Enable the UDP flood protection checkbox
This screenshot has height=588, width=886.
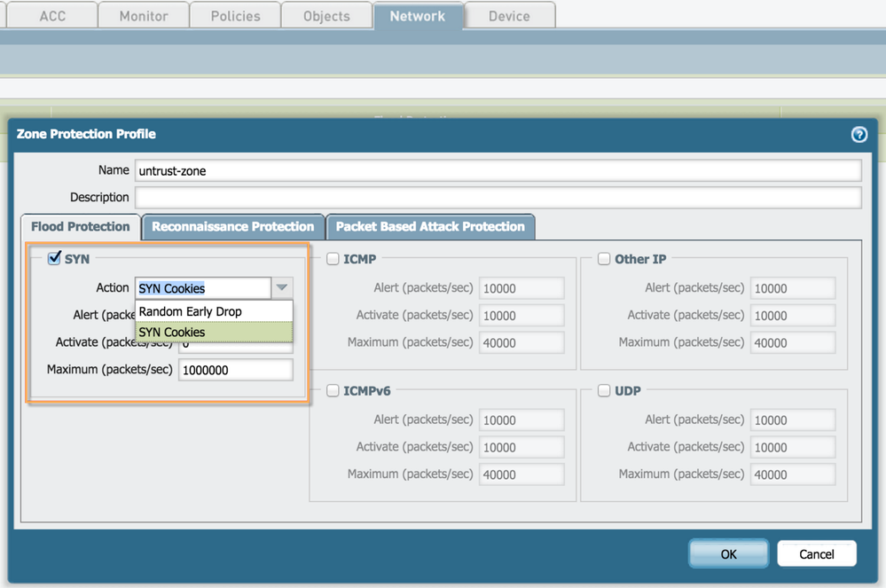point(604,390)
